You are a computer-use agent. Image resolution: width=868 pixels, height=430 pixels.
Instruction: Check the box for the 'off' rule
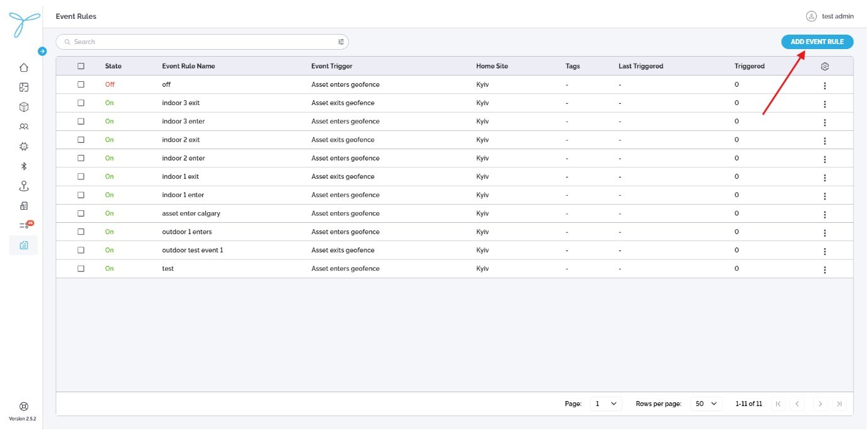click(81, 84)
